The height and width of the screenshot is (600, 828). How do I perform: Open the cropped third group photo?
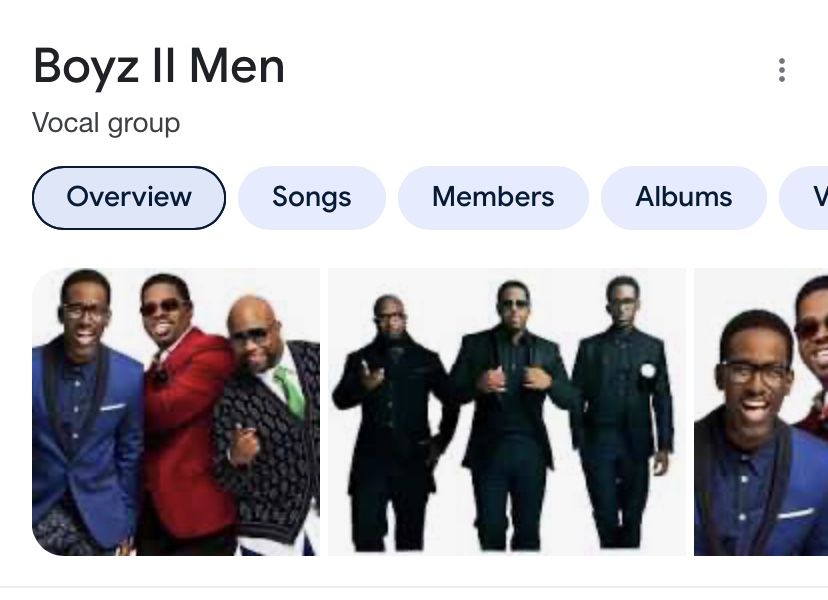[x=761, y=412]
